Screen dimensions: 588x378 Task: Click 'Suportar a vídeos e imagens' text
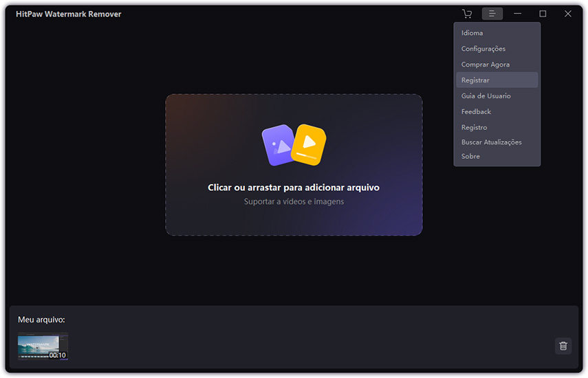tap(294, 201)
